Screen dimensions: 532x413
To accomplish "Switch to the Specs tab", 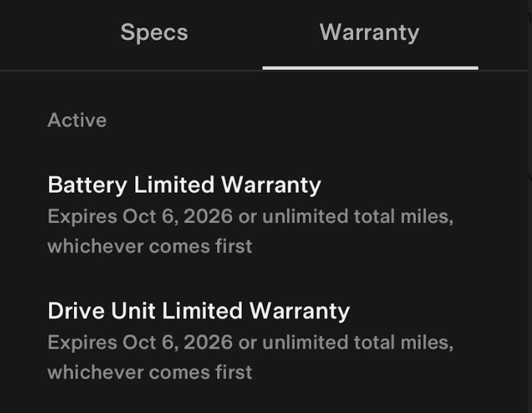I will point(154,32).
